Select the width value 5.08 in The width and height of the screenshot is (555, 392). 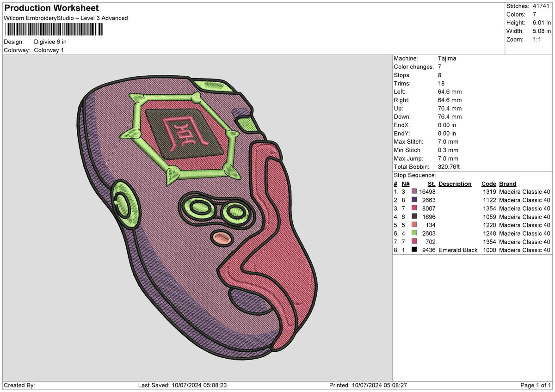(x=541, y=31)
